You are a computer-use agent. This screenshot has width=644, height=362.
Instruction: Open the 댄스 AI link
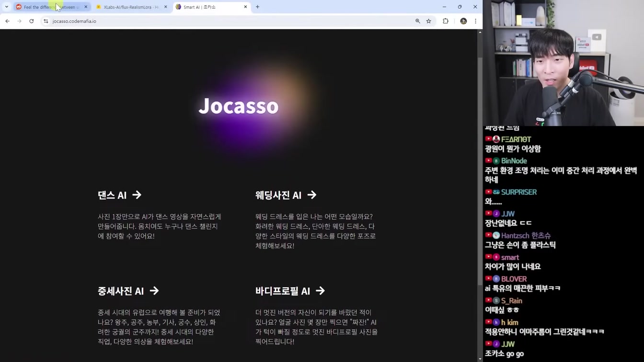[x=119, y=195]
